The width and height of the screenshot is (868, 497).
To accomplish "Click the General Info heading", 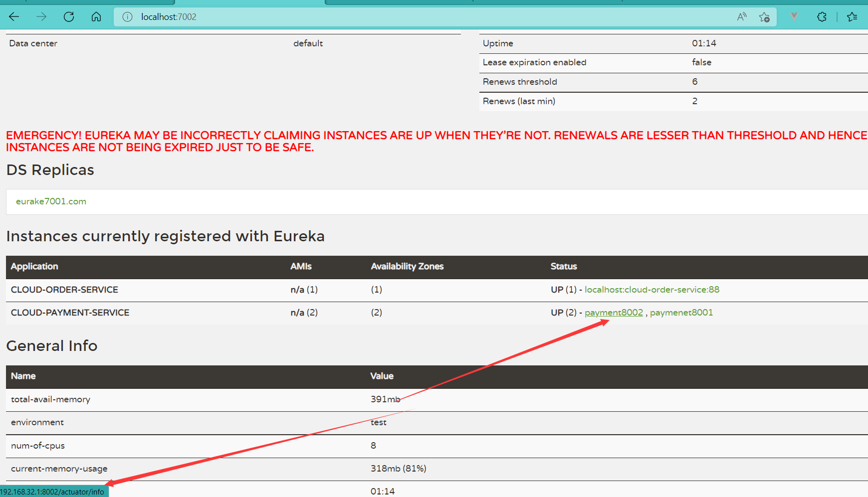I will (52, 345).
